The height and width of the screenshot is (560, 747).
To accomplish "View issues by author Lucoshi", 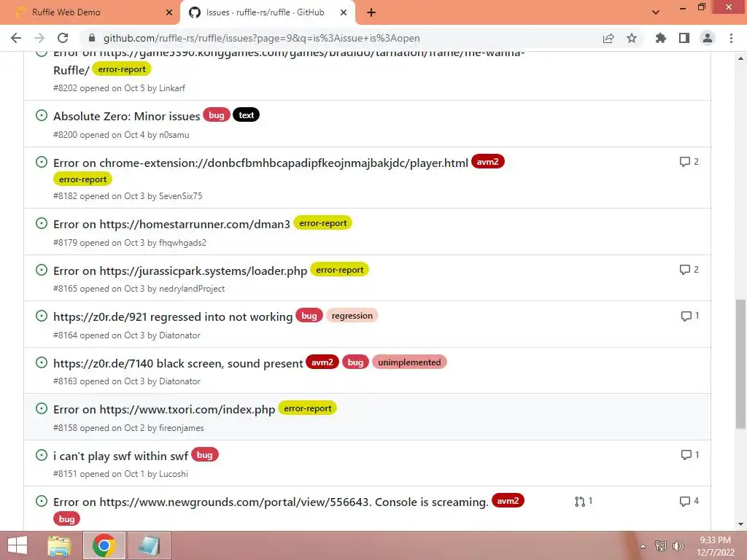I will 174,474.
